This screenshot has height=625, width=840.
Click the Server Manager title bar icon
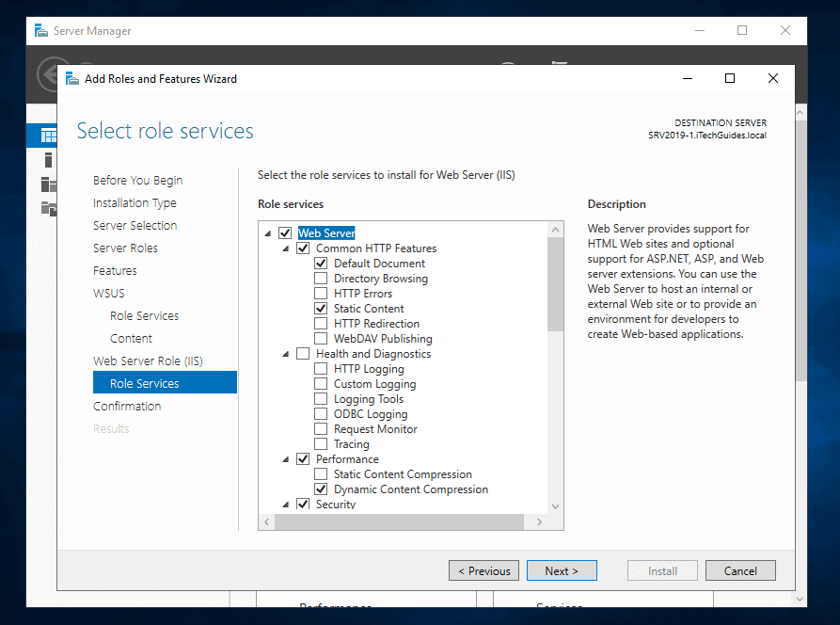coord(41,30)
